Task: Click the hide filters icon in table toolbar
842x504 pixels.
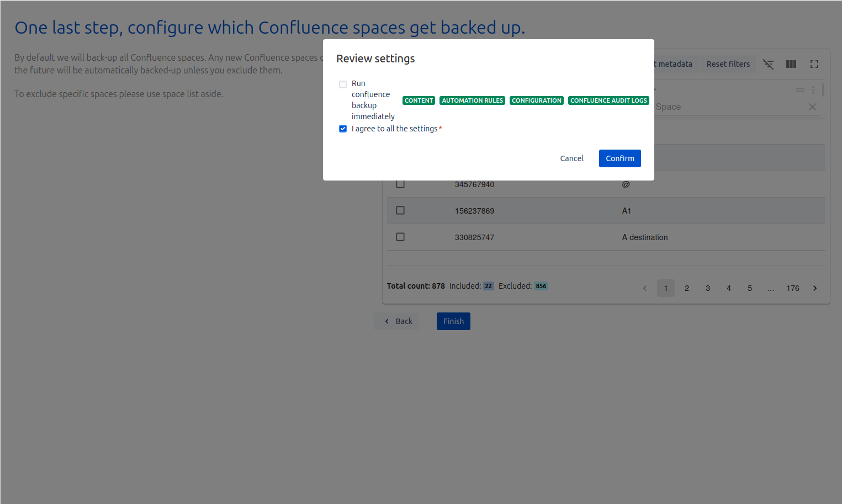Action: (x=768, y=65)
